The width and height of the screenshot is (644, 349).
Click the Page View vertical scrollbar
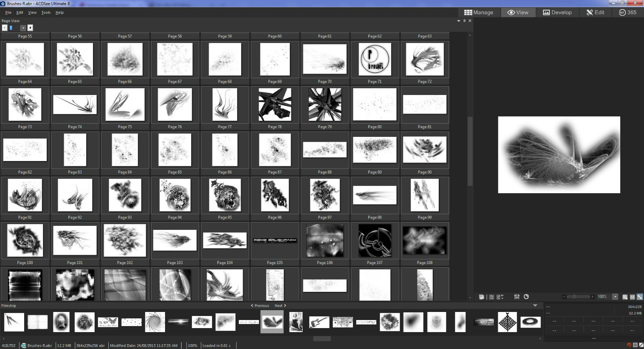tap(470, 151)
